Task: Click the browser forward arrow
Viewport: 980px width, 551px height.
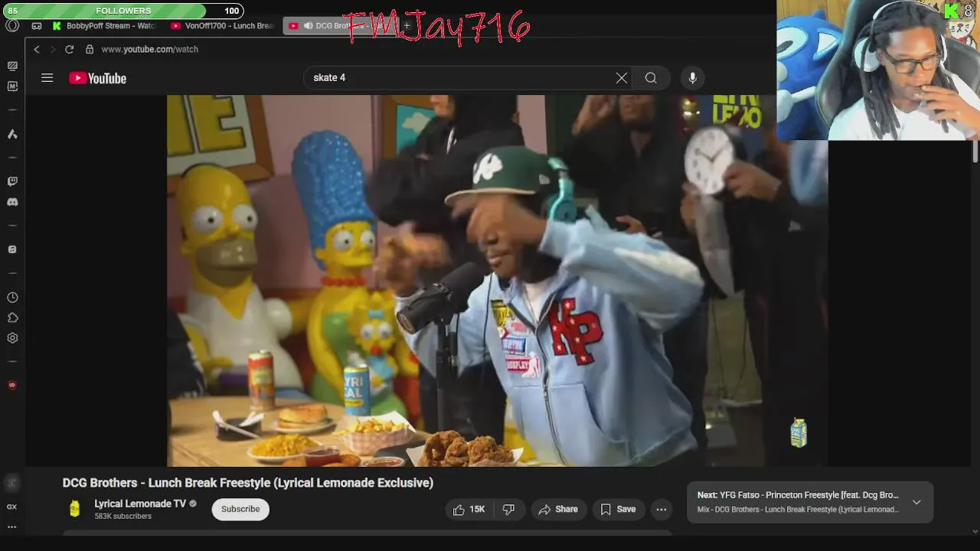Action: [x=53, y=49]
